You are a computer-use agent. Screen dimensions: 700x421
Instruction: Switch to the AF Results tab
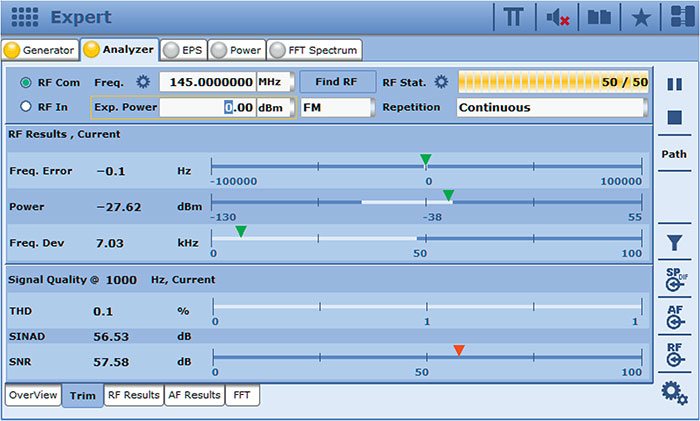click(193, 395)
